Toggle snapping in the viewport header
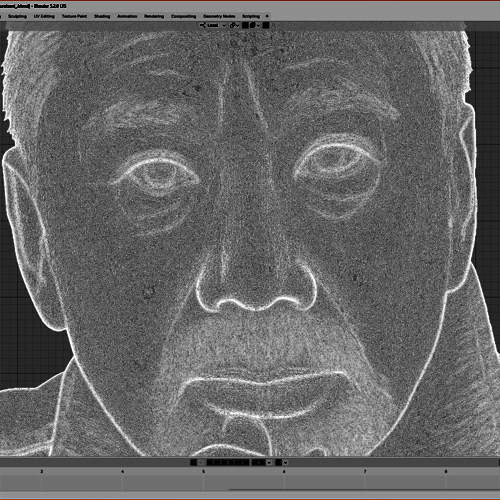 245,25
